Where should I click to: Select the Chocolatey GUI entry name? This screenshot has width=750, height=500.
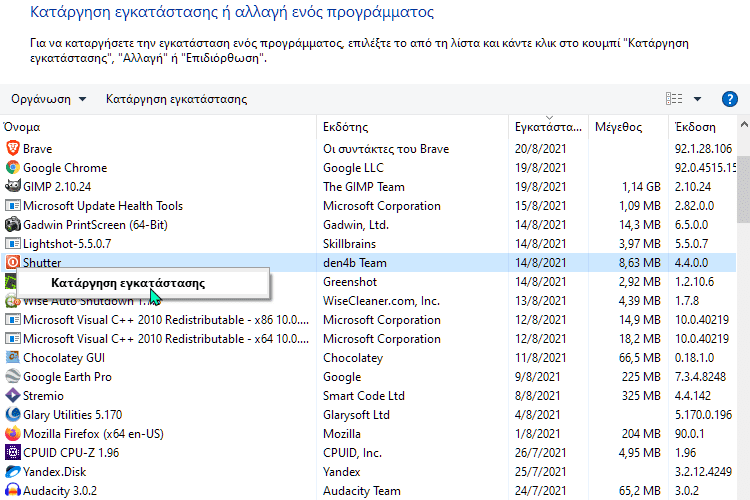[x=64, y=358]
